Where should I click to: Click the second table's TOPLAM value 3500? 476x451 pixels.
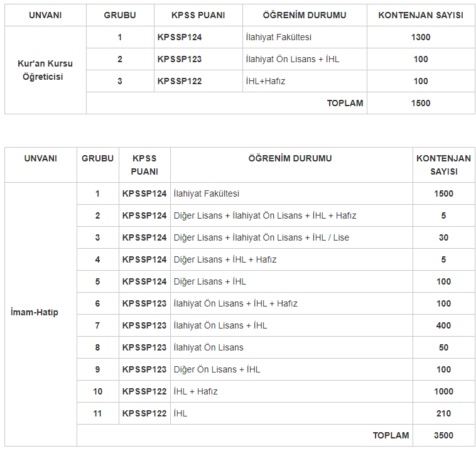pos(443,435)
